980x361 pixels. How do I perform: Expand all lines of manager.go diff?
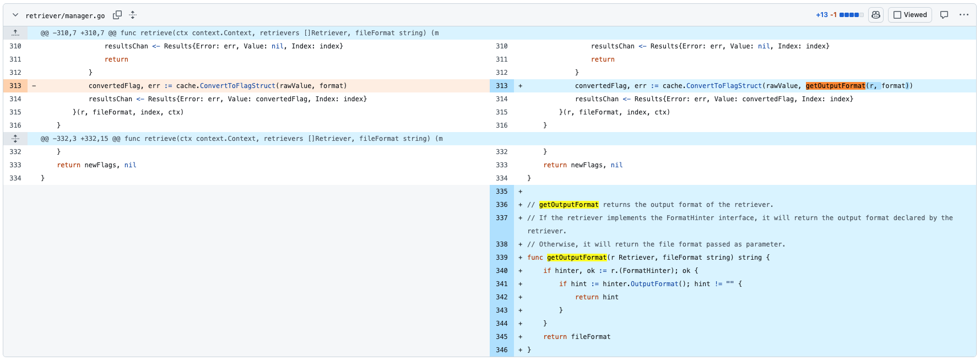133,15
